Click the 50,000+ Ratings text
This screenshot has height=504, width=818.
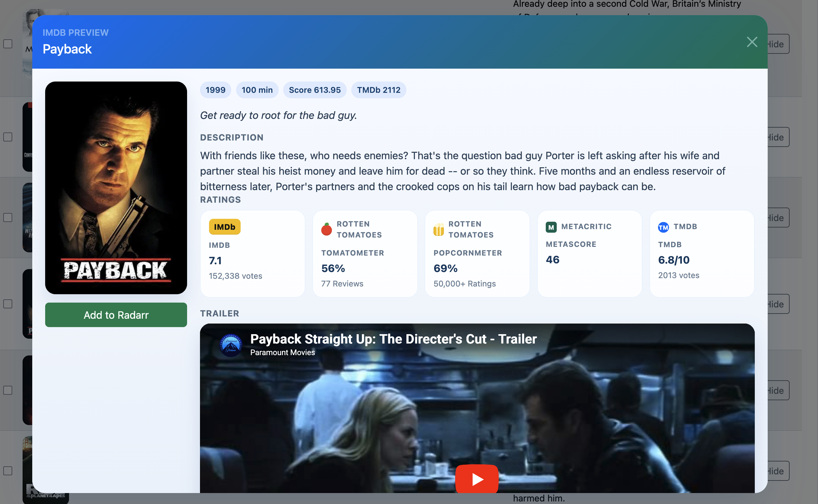tap(465, 284)
